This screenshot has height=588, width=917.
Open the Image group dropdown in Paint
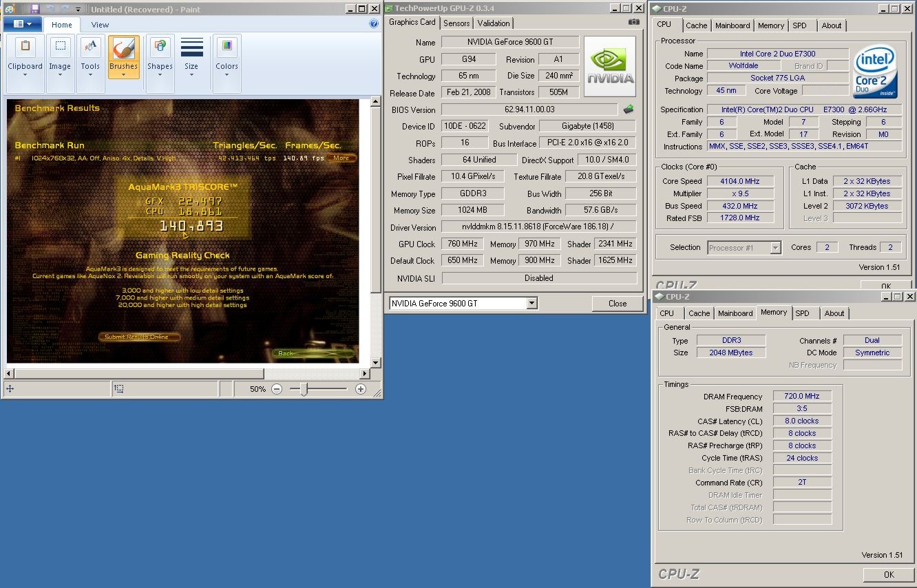(x=60, y=63)
